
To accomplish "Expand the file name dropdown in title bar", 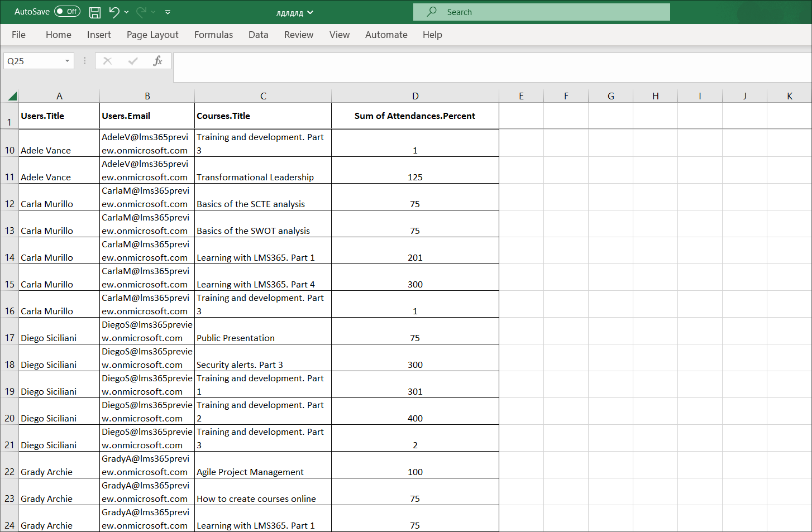I will pyautogui.click(x=311, y=12).
